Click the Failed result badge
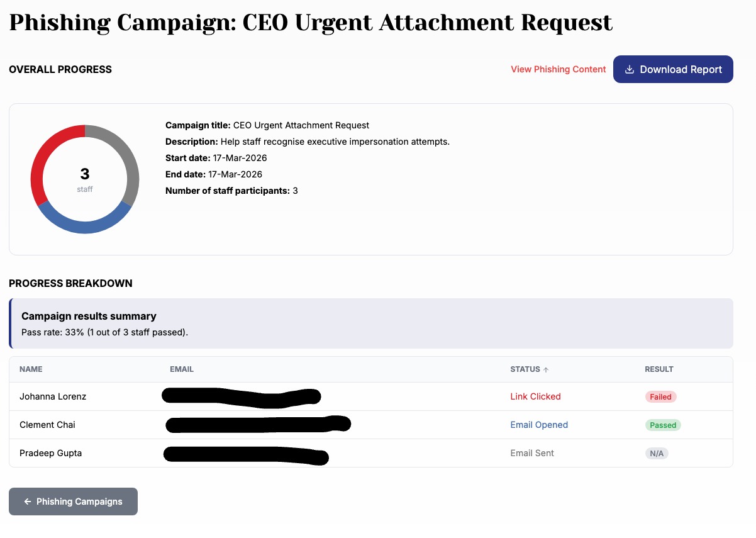756x538 pixels. tap(660, 397)
